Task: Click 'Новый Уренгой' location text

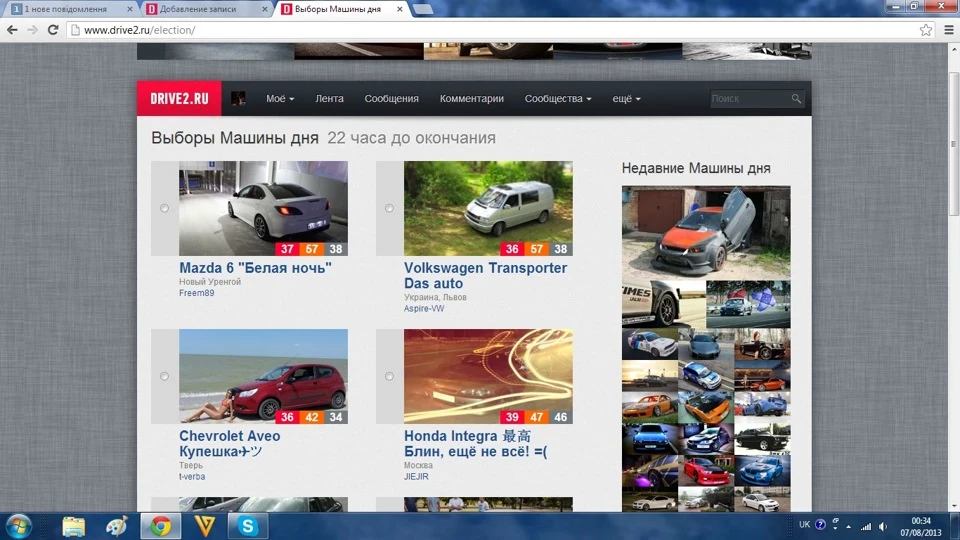Action: 210,282
